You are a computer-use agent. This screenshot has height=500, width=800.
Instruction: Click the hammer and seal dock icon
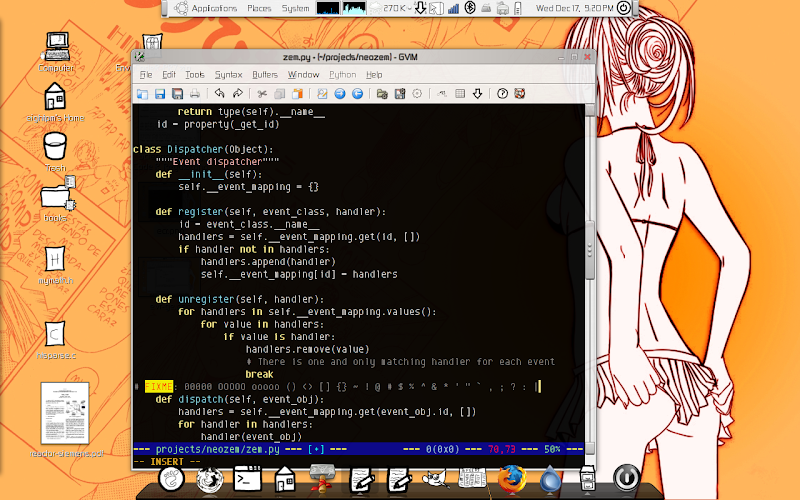(322, 479)
